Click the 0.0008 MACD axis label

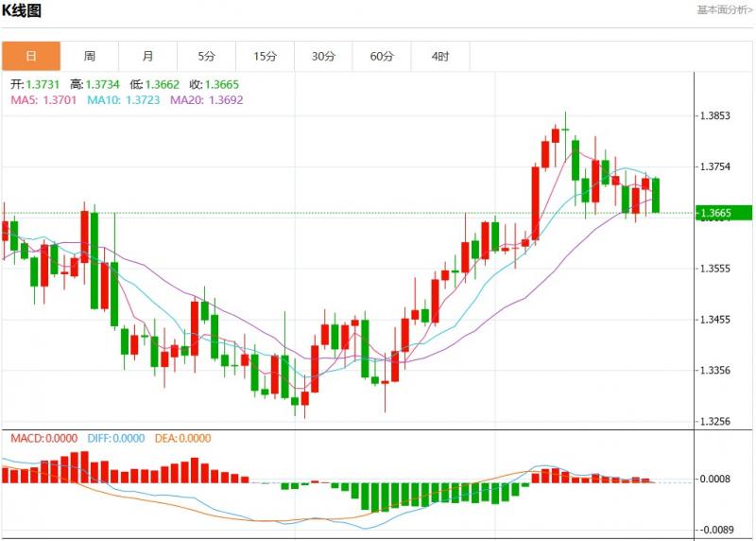click(715, 479)
